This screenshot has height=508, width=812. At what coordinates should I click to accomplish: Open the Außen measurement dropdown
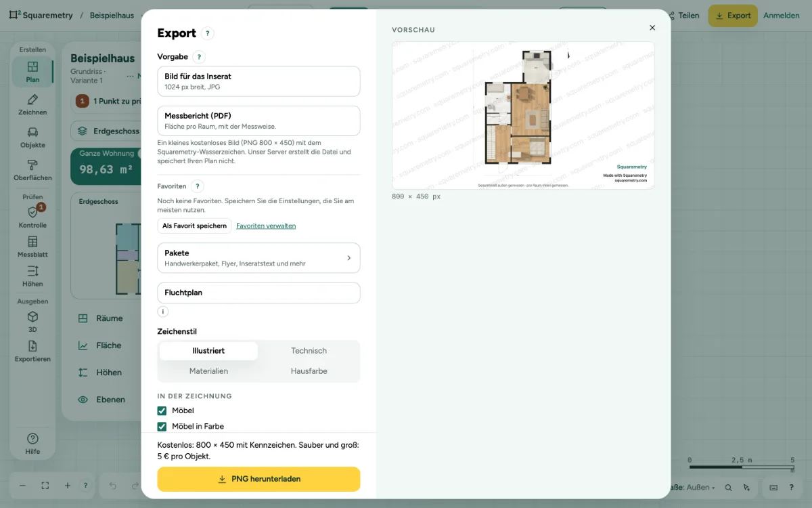692,487
